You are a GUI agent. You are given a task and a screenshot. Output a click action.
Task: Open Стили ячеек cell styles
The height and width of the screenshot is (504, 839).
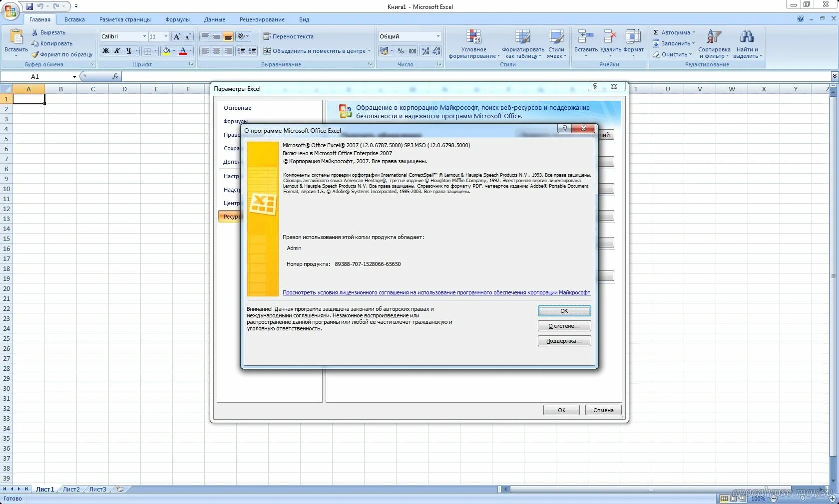tap(556, 44)
